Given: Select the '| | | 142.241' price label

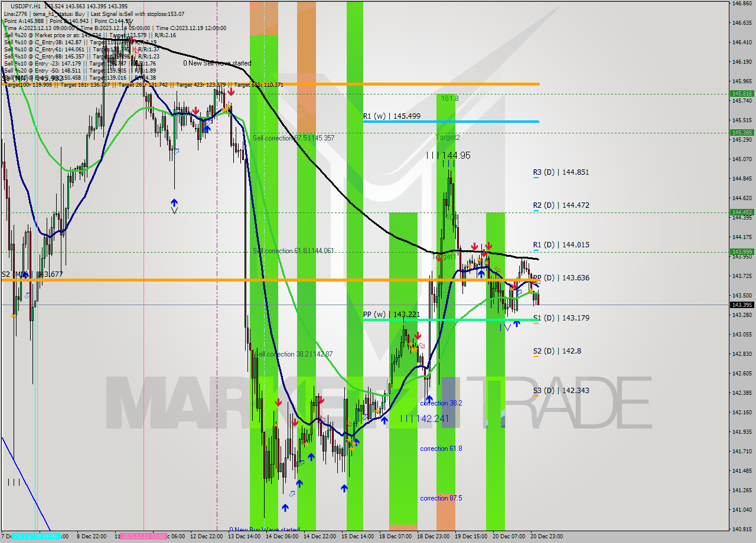Looking at the screenshot, I should point(425,418).
